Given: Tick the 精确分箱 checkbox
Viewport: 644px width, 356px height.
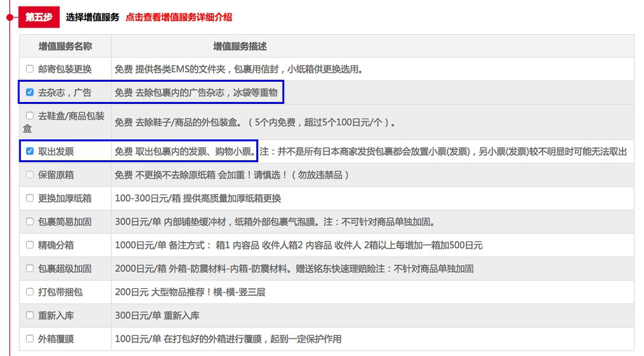Looking at the screenshot, I should click(x=30, y=245).
